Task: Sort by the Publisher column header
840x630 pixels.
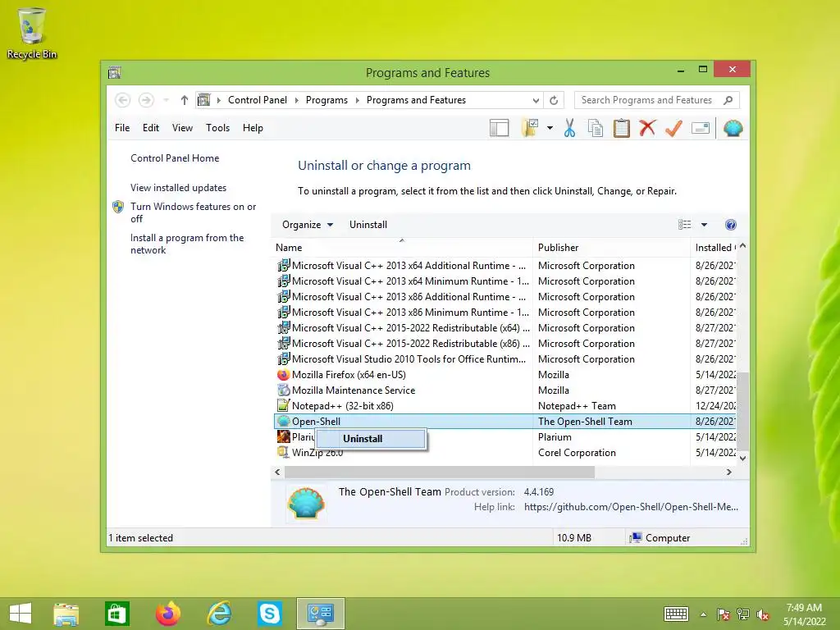Action: click(611, 248)
